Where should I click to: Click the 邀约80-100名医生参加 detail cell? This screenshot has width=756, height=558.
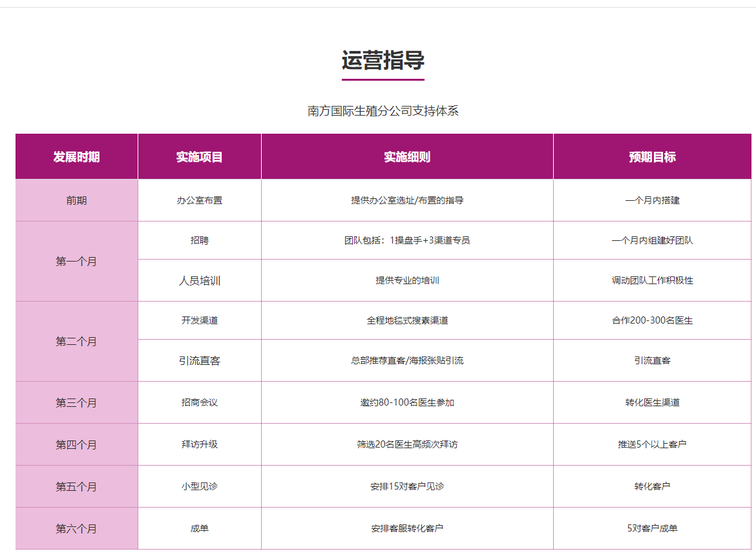click(406, 402)
